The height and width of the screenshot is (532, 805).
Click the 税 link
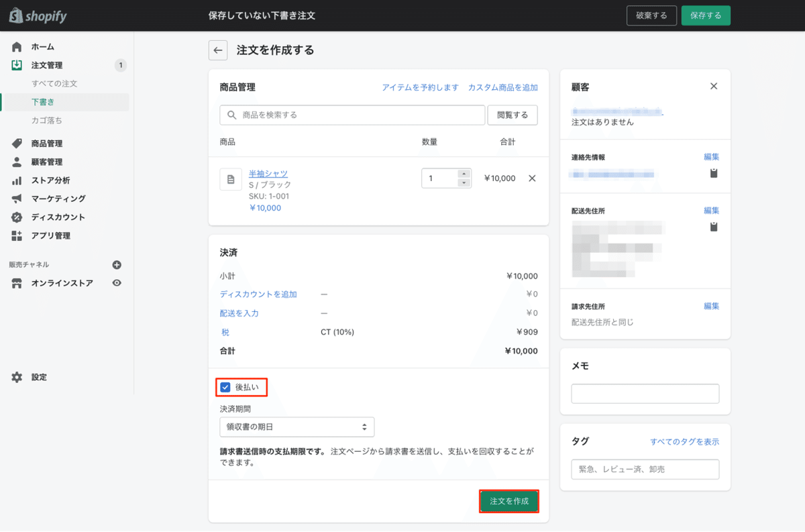click(225, 332)
